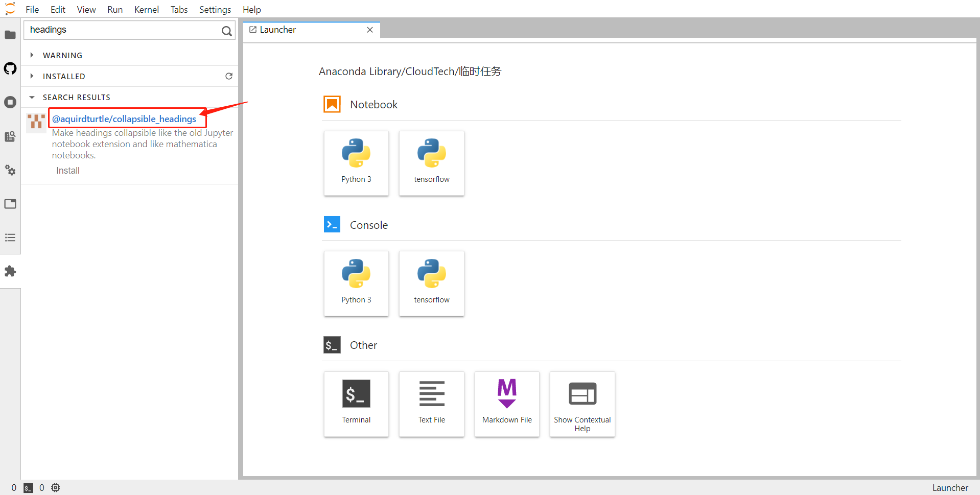Launch a Python 3 notebook
The width and height of the screenshot is (980, 495).
pos(356,163)
